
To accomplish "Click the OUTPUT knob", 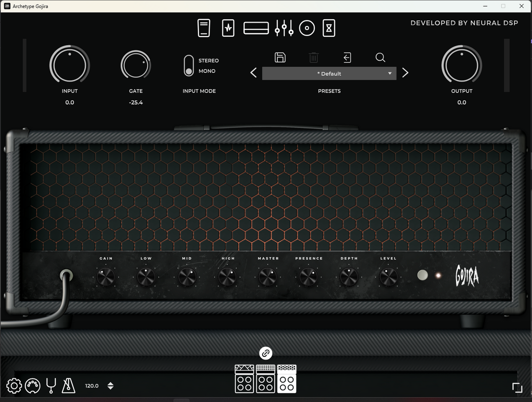I will [462, 65].
